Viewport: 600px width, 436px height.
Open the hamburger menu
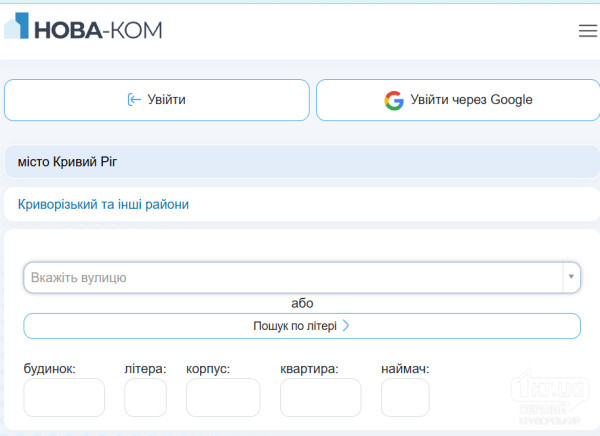click(x=588, y=31)
